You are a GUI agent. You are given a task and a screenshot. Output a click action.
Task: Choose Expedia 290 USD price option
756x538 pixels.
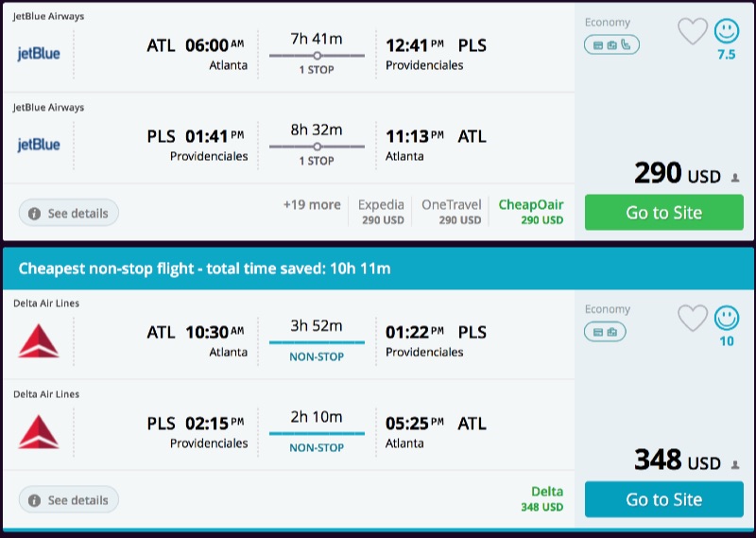point(382,212)
